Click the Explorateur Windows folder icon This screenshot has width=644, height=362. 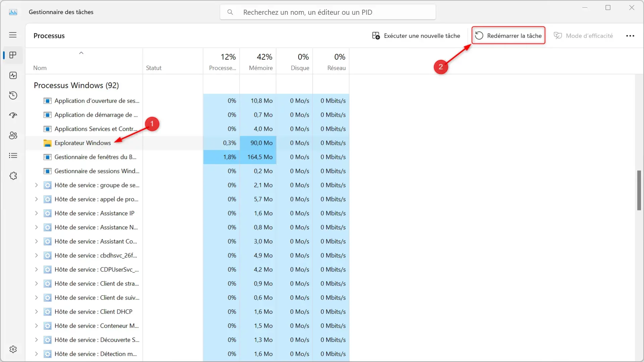coord(48,143)
